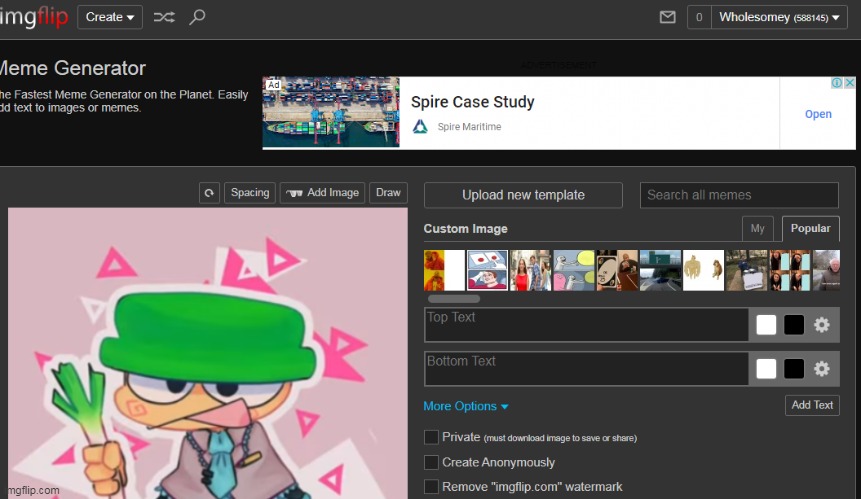Switch to the My templates tab
The height and width of the screenshot is (499, 861).
click(757, 228)
